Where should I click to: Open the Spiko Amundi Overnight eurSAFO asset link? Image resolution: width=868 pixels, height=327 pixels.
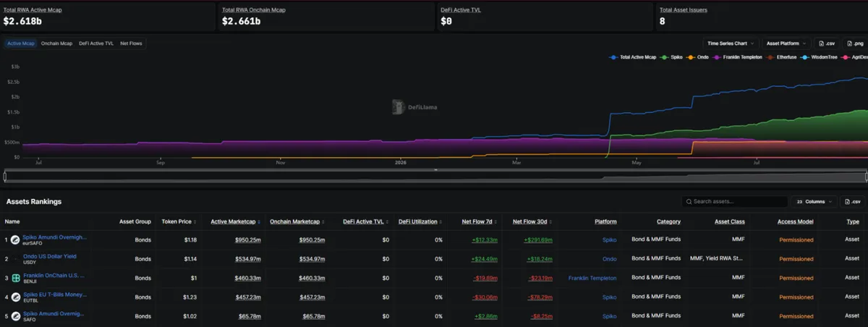tap(54, 237)
